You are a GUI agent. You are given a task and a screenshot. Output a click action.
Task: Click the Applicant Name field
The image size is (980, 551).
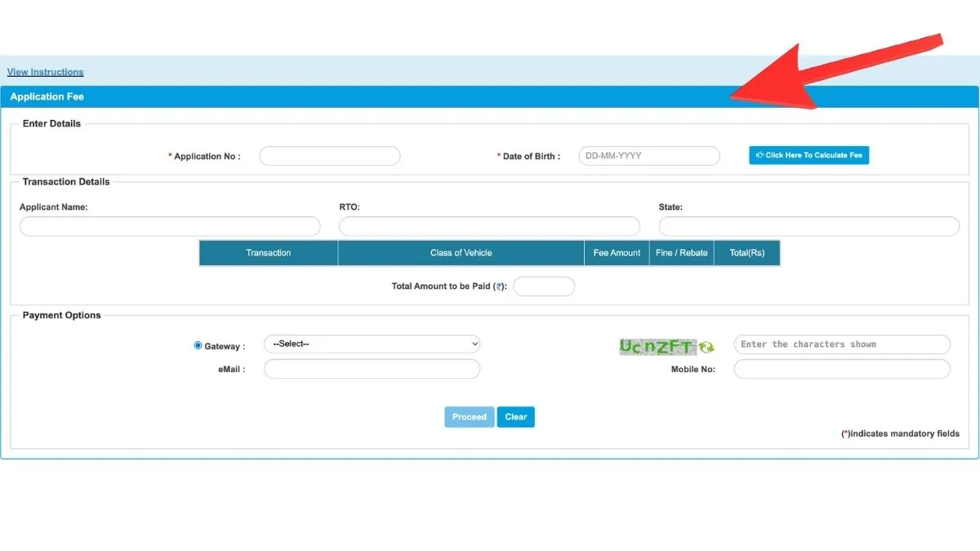tap(170, 226)
